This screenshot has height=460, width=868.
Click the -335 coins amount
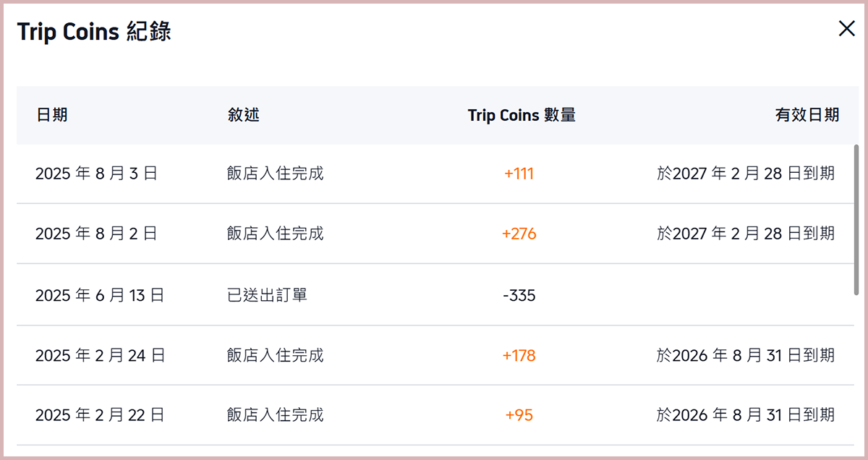click(x=519, y=295)
